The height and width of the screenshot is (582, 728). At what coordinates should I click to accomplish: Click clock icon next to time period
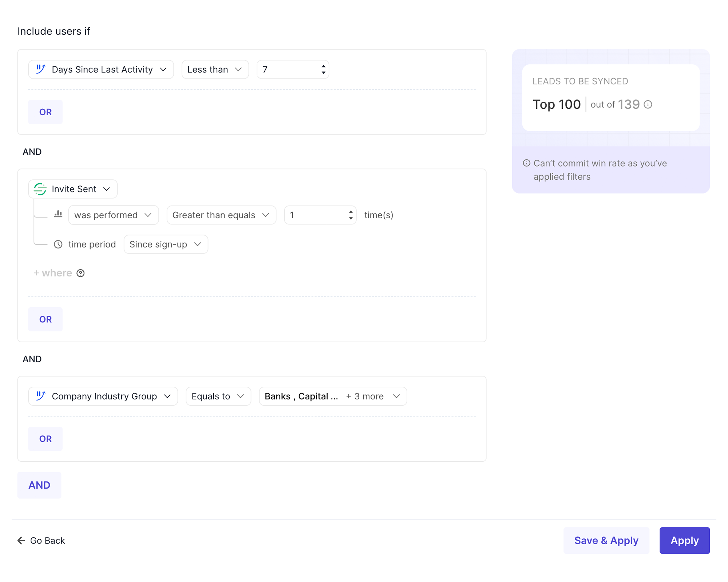(x=58, y=244)
